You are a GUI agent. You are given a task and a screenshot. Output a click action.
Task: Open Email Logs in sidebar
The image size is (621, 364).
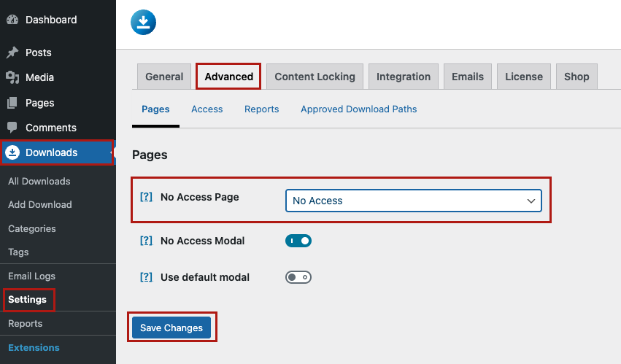point(31,276)
